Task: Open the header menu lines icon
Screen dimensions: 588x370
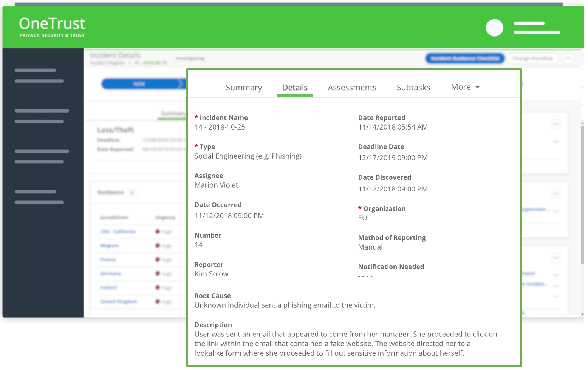Action: coord(537,28)
